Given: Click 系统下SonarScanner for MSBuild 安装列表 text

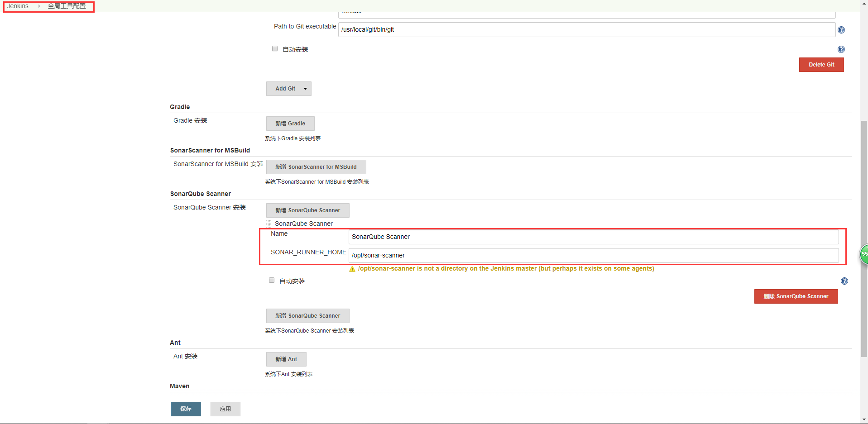Looking at the screenshot, I should 317,182.
